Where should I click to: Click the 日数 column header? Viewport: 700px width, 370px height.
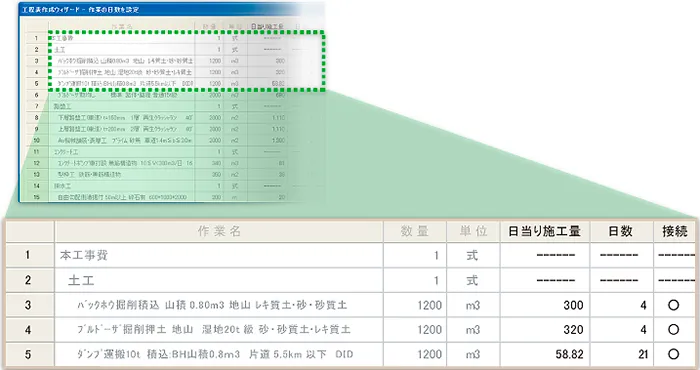[621, 231]
